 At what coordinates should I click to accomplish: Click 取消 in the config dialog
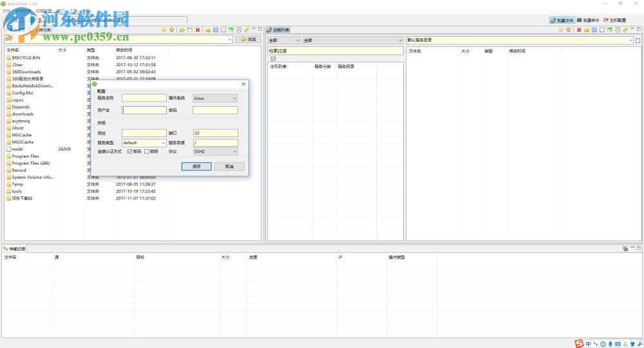(x=229, y=166)
